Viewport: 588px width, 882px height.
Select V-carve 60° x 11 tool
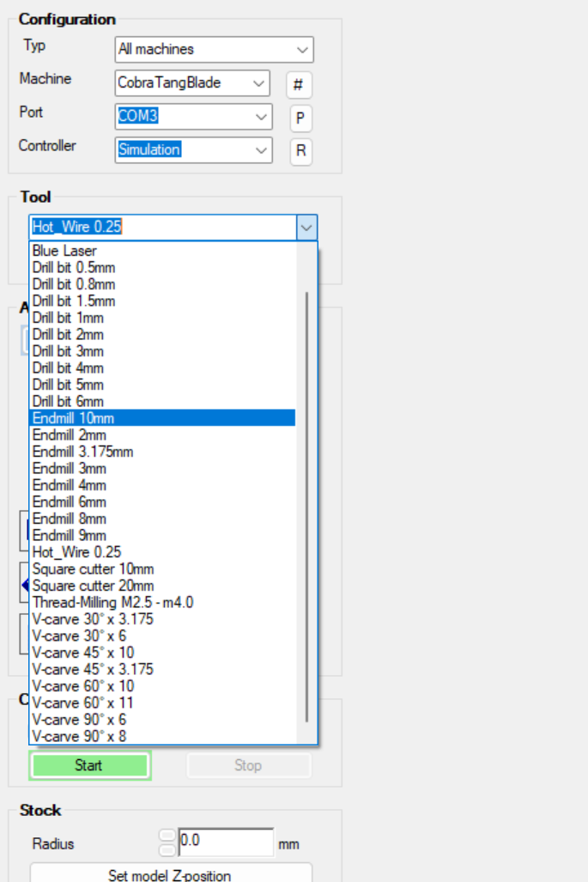[162, 703]
